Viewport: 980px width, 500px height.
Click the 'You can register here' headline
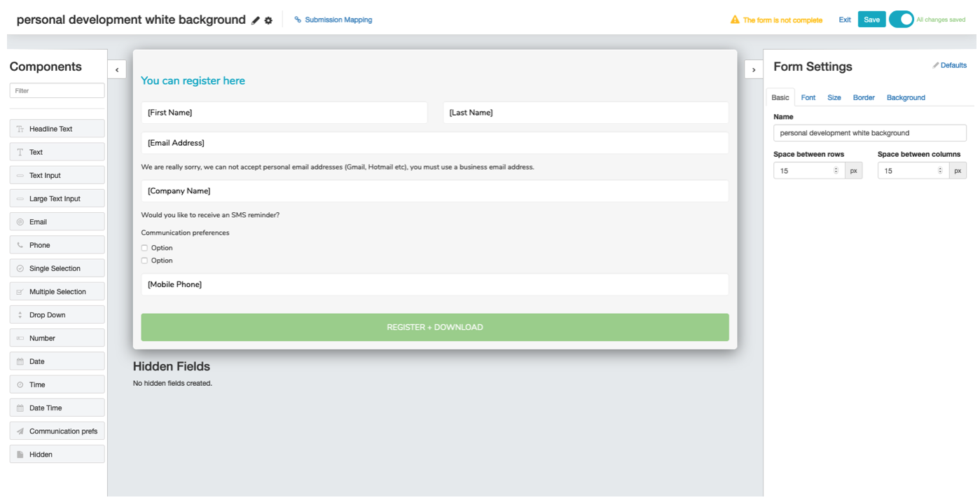point(193,81)
